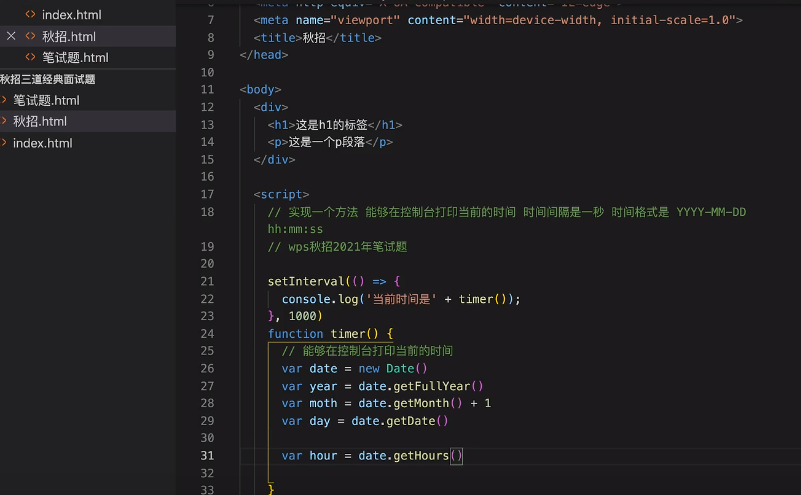Expand the chevron beside index.html in the folder tree
Screen dimensions: 801x495
tap(5, 143)
